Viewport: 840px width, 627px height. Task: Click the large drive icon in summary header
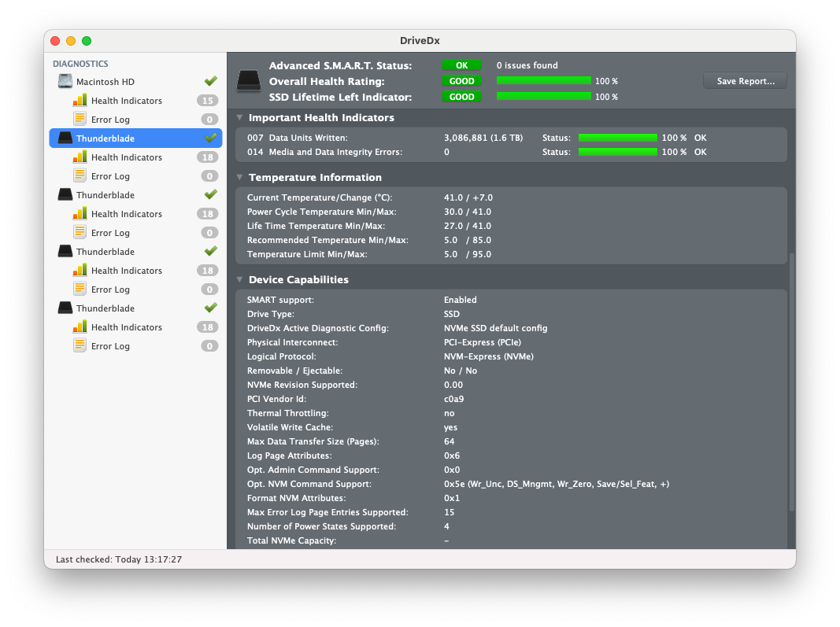[x=249, y=81]
